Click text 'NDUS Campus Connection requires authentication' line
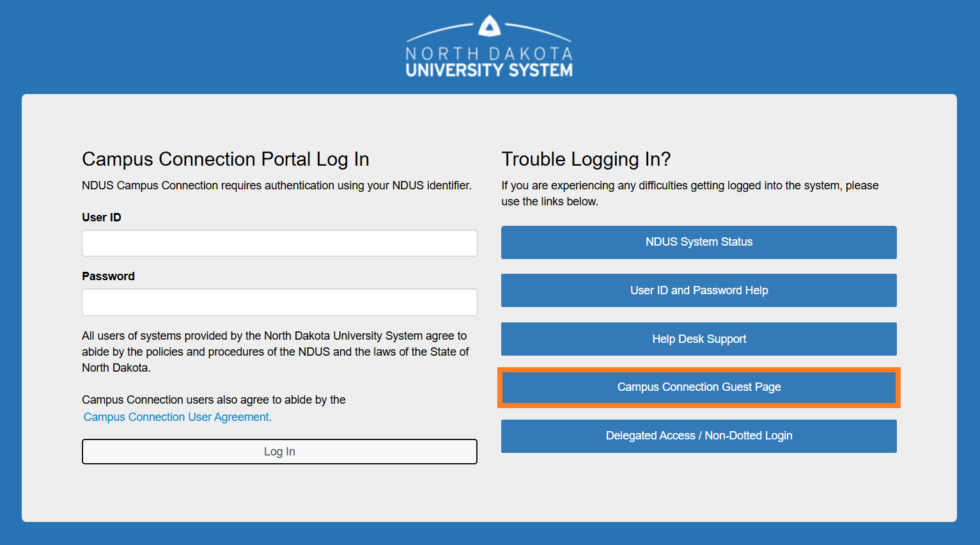Viewport: 980px width, 545px height. pyautogui.click(x=277, y=186)
